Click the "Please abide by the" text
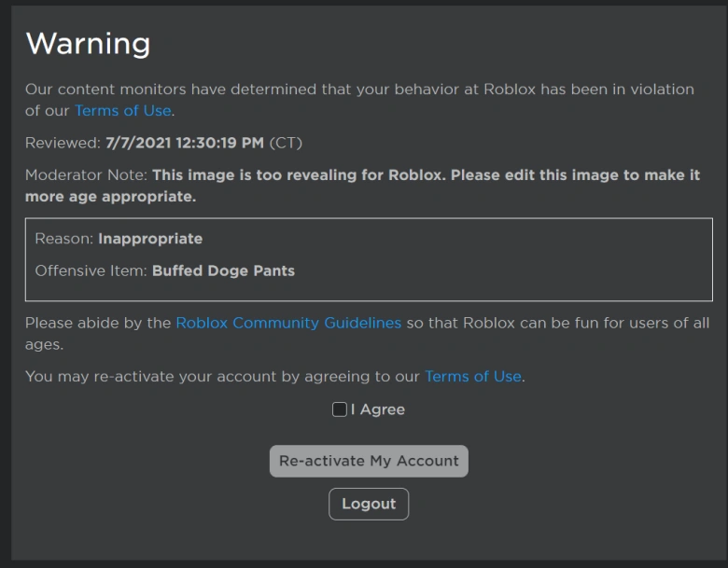The image size is (728, 568). pyautogui.click(x=98, y=323)
